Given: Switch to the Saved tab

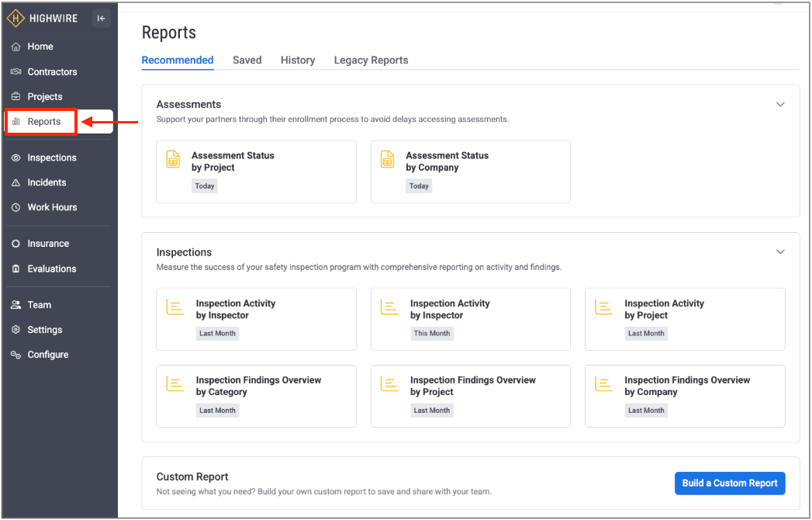Looking at the screenshot, I should click(x=247, y=60).
